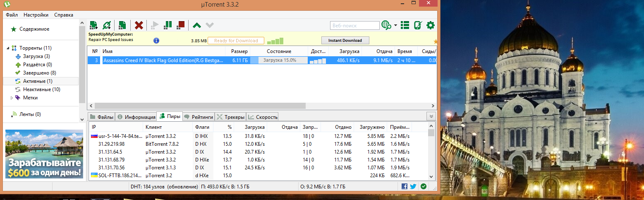Viewport: 644px width, 200px height.
Task: Click the Add Torrent toolbar icon
Action: click(94, 25)
